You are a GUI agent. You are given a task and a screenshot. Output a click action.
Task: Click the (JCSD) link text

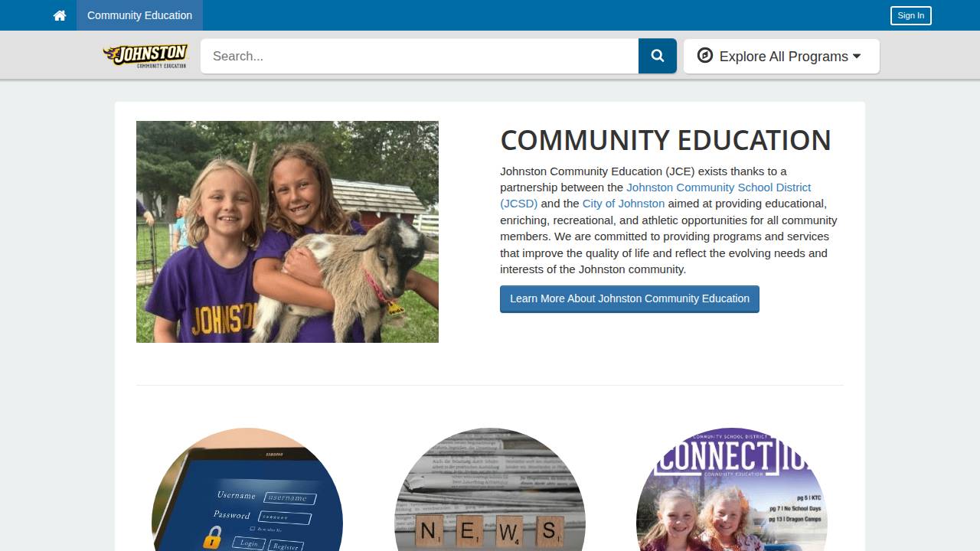tap(519, 204)
